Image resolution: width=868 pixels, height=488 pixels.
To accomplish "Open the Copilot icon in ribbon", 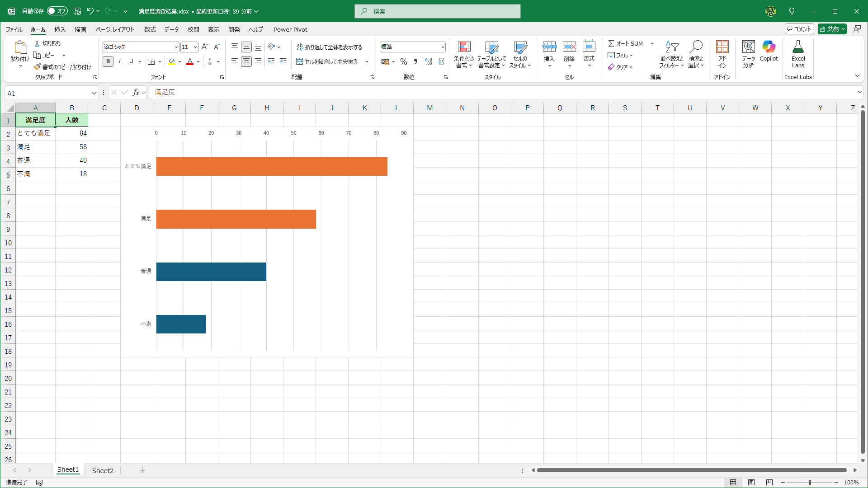I will pyautogui.click(x=769, y=47).
